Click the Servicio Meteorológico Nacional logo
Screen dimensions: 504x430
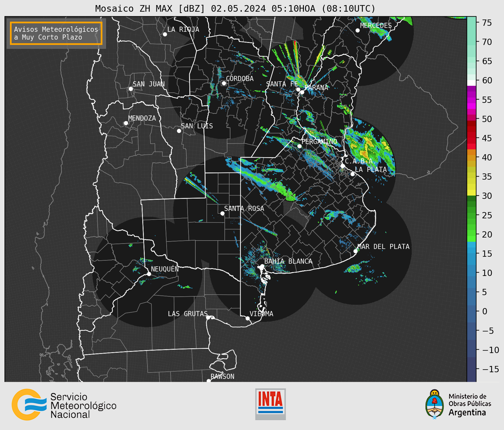pyautogui.click(x=64, y=405)
